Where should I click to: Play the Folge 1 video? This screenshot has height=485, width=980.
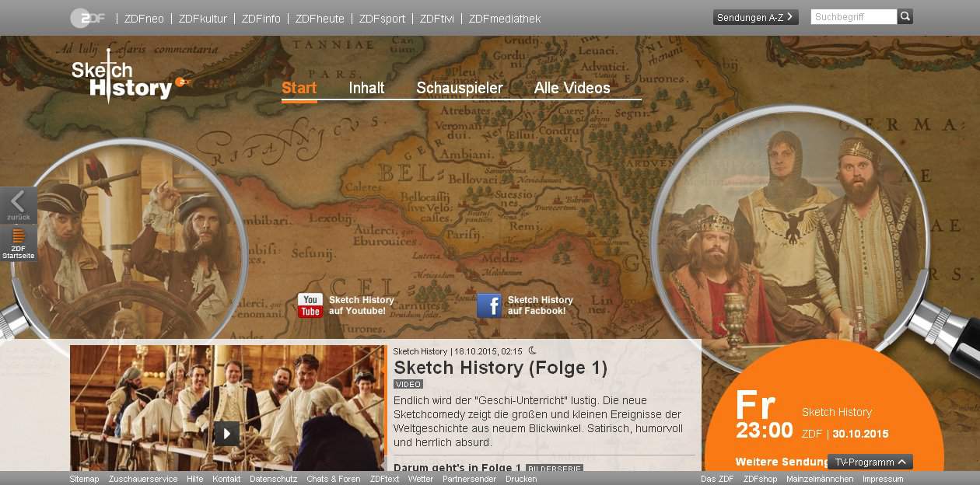pos(227,434)
